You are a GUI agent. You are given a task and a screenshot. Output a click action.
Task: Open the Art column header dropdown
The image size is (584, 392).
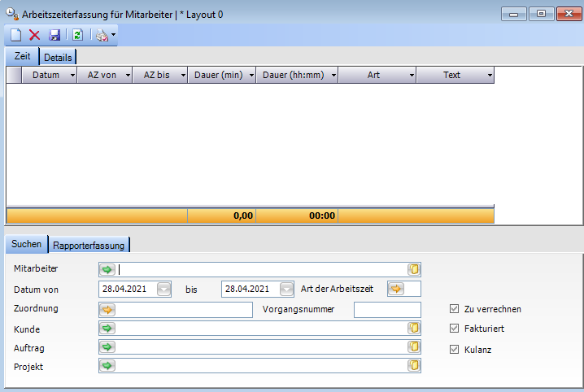coord(412,75)
